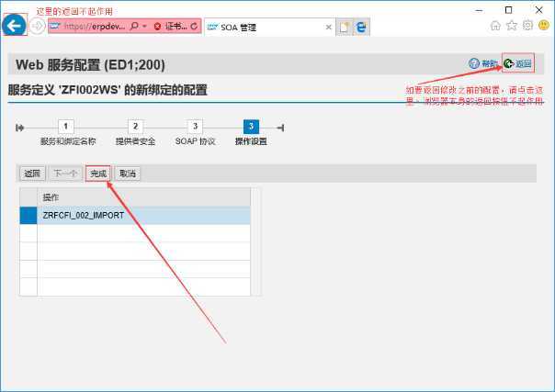
Task: Click the 操作 column header
Action: [143, 197]
